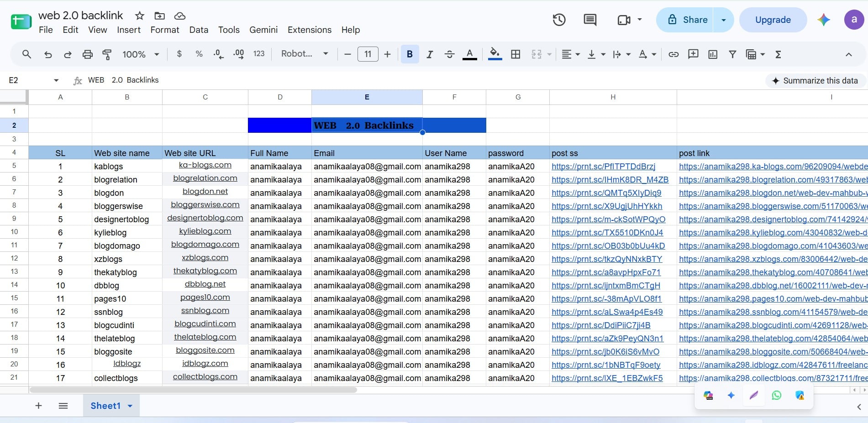Viewport: 868px width, 423px height.
Task: Open the font family dropdown
Action: [x=305, y=54]
